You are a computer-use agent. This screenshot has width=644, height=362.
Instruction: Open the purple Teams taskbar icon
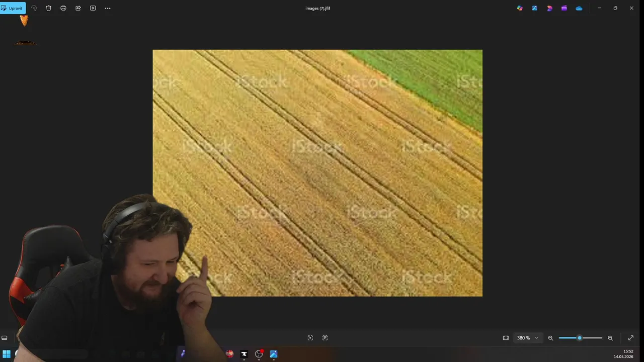(x=183, y=354)
